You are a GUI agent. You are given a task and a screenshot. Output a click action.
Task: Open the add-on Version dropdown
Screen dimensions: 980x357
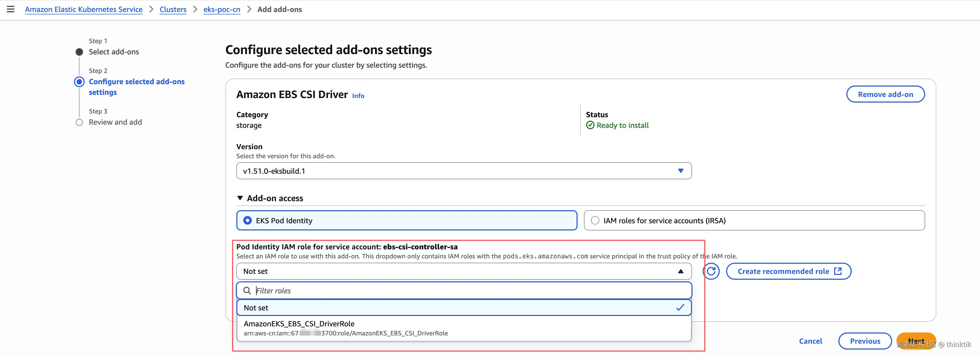click(464, 171)
